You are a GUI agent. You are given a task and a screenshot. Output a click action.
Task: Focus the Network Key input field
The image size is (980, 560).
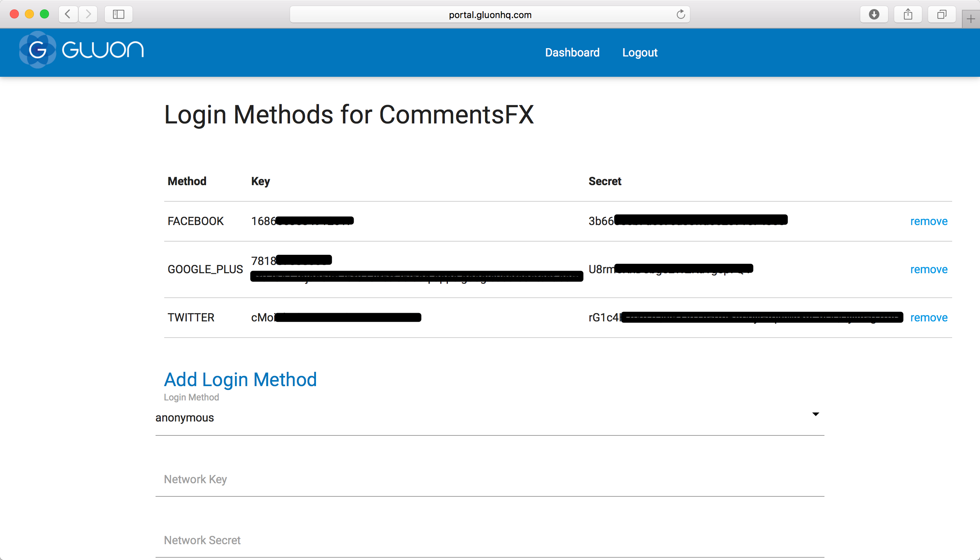(490, 479)
